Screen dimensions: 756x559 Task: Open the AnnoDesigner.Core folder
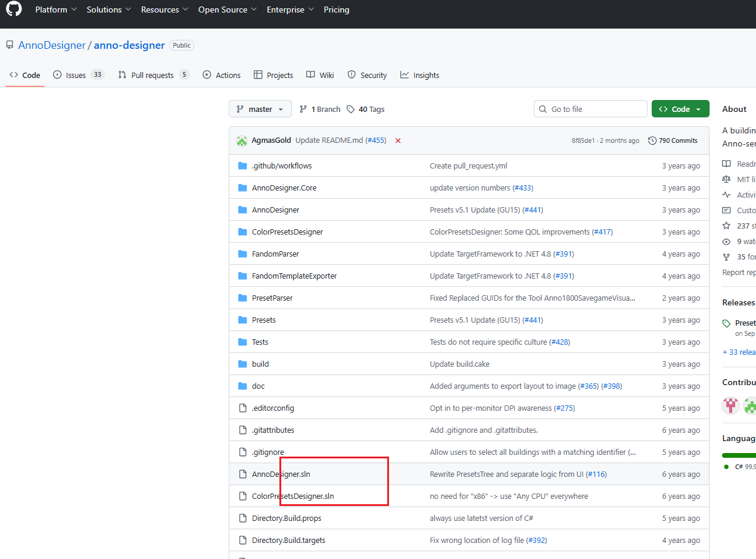click(x=284, y=188)
